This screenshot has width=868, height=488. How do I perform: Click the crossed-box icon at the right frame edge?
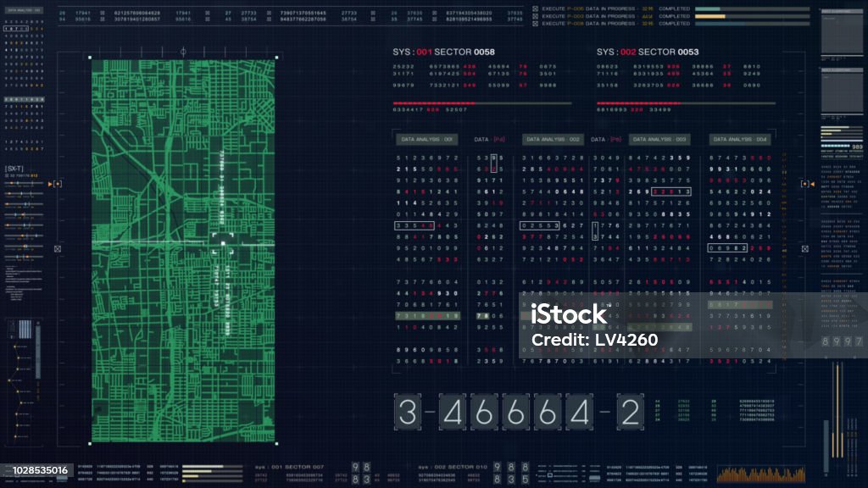click(805, 249)
